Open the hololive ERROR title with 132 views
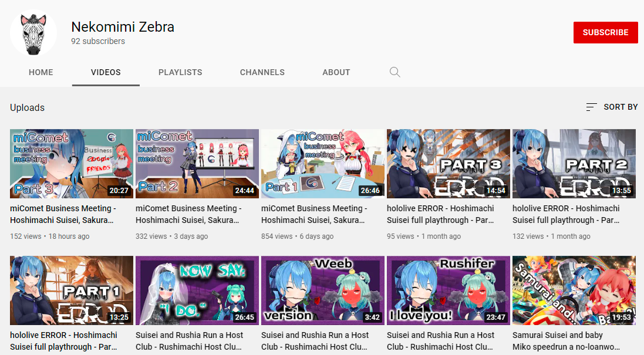 click(x=567, y=214)
